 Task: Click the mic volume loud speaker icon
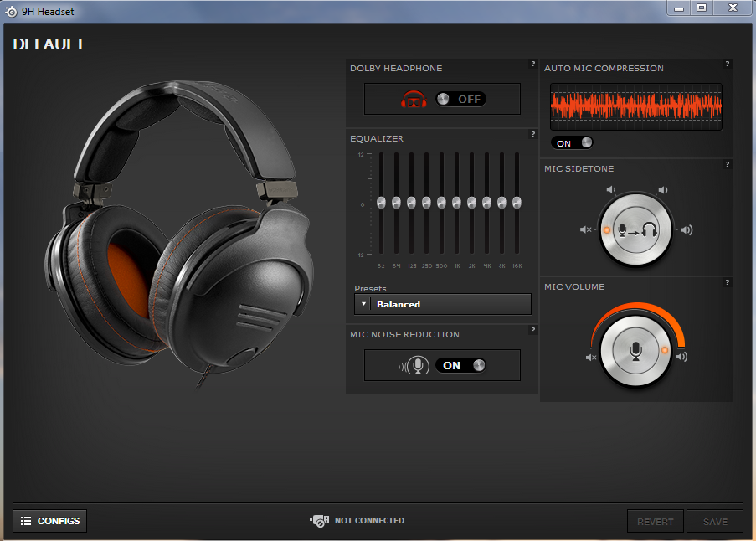pos(682,358)
